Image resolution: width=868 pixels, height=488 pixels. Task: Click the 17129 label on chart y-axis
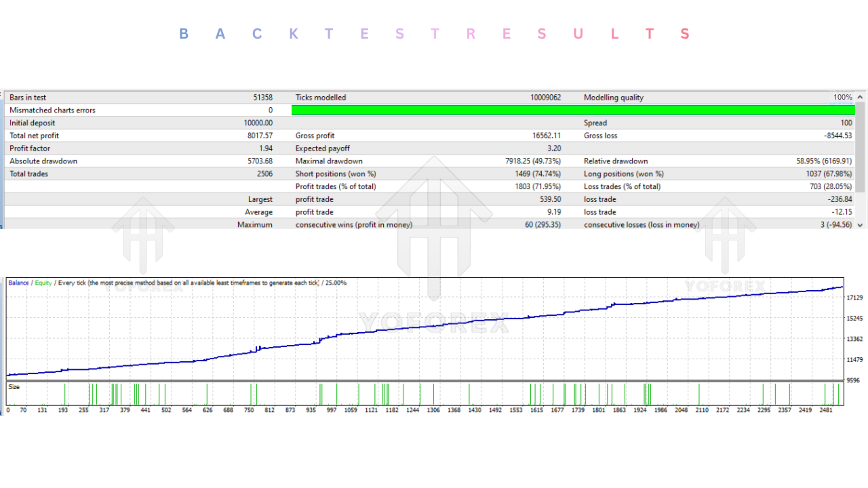854,298
